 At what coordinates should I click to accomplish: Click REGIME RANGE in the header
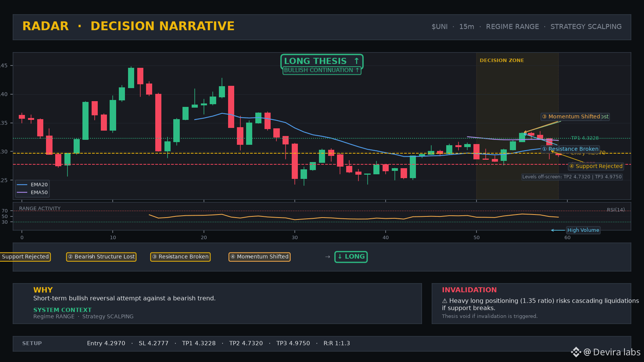[512, 27]
